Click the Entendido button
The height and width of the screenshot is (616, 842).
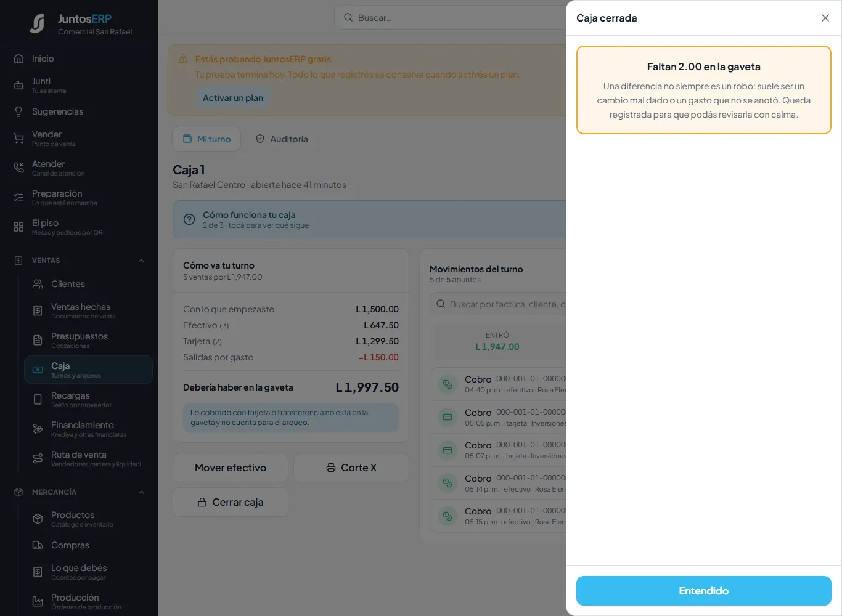pos(704,591)
